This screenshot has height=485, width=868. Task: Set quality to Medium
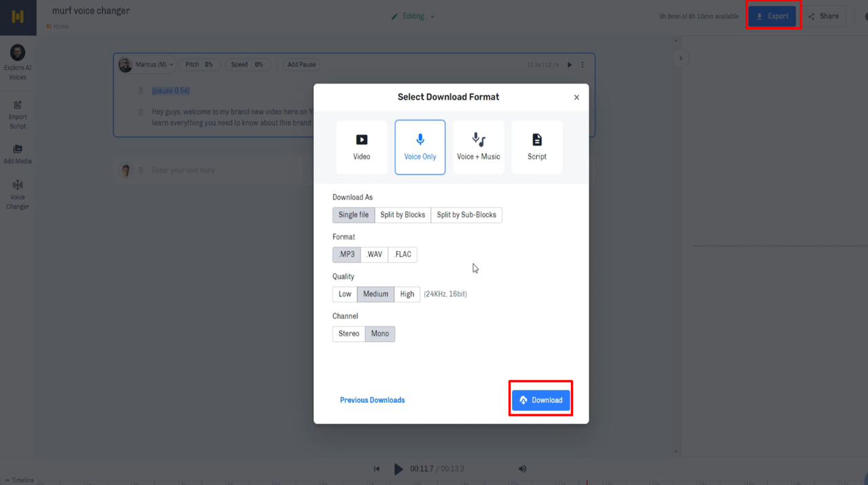point(376,294)
